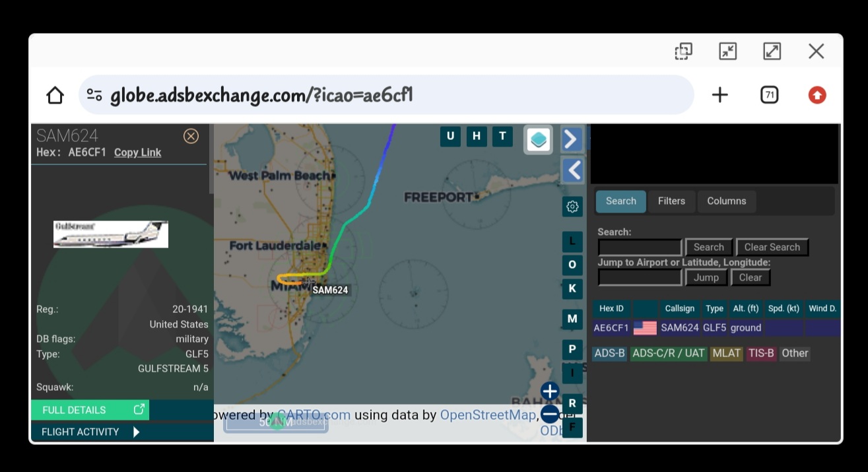Click the ADS-C/R / UAT legend label

click(669, 354)
